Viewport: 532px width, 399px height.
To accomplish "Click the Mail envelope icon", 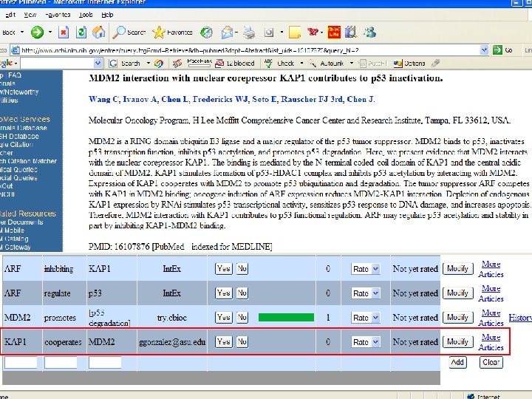I will pyautogui.click(x=227, y=33).
